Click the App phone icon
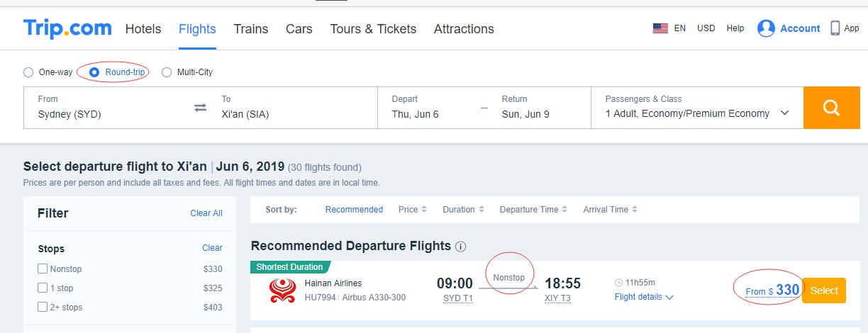The height and width of the screenshot is (333, 868). [835, 28]
